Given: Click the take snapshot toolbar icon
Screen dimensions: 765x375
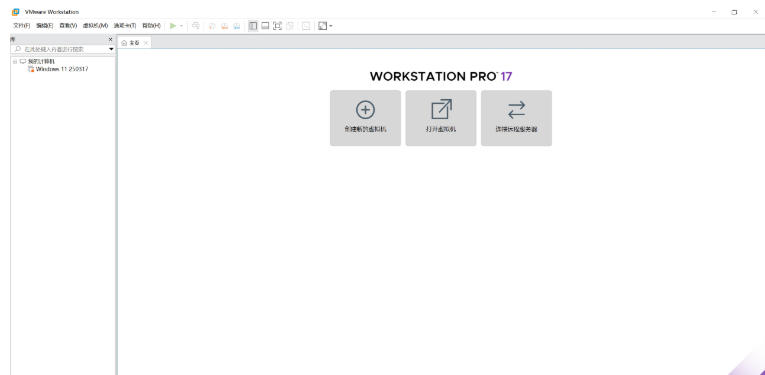Looking at the screenshot, I should tap(212, 26).
